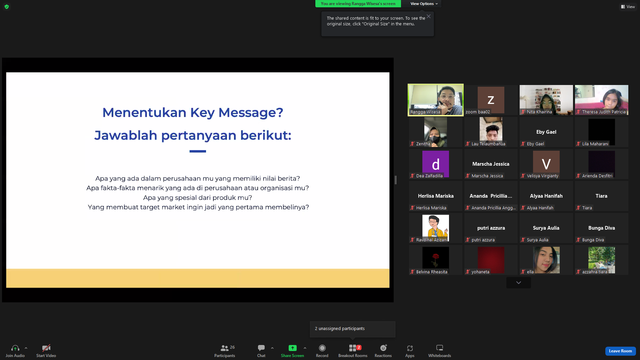The width and height of the screenshot is (640, 360).
Task: Open Whiteboards
Action: coord(440,350)
